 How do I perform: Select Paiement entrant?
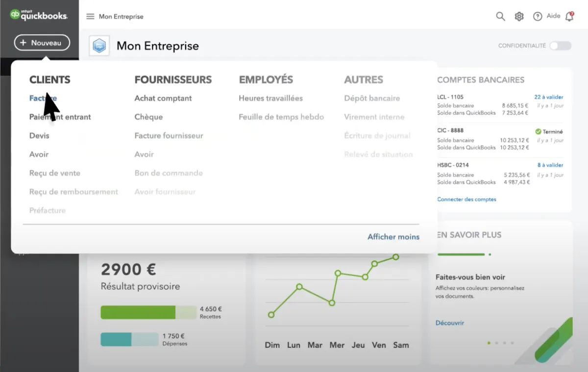tap(60, 116)
